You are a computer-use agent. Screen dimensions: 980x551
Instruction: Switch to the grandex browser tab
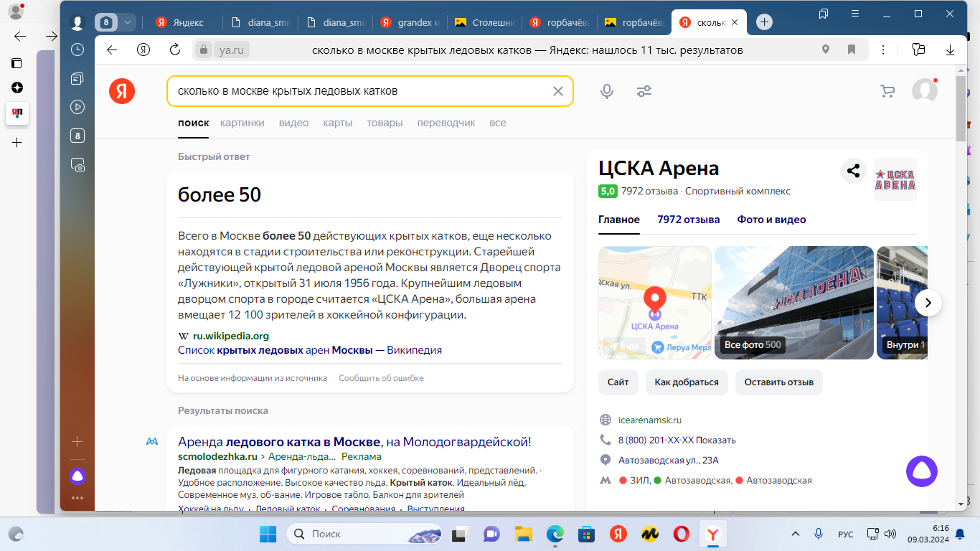[410, 22]
